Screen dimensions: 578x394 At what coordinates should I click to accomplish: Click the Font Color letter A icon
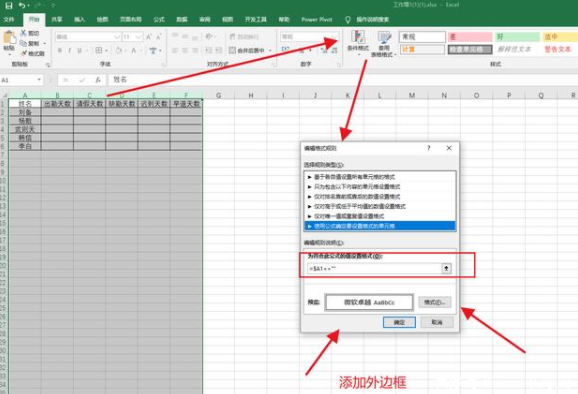[x=134, y=50]
